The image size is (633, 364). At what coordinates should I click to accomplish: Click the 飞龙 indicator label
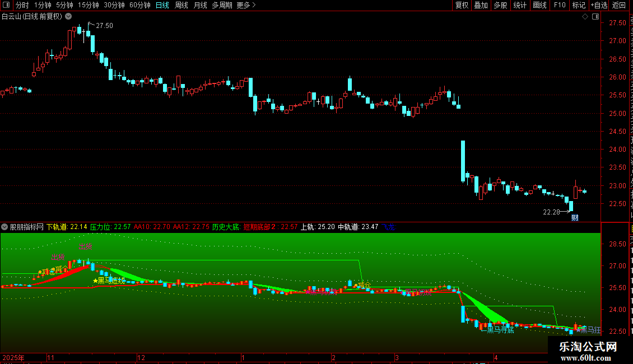(x=389, y=227)
